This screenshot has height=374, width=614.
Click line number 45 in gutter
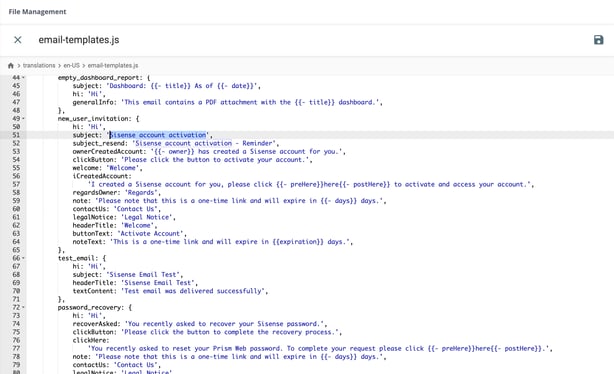point(16,86)
